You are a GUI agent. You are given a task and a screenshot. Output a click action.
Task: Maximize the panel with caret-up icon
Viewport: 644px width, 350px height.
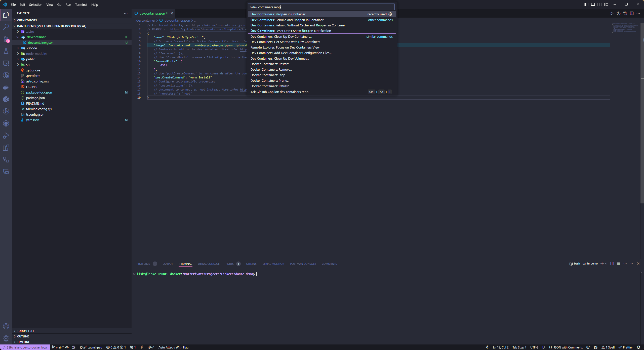pyautogui.click(x=632, y=264)
